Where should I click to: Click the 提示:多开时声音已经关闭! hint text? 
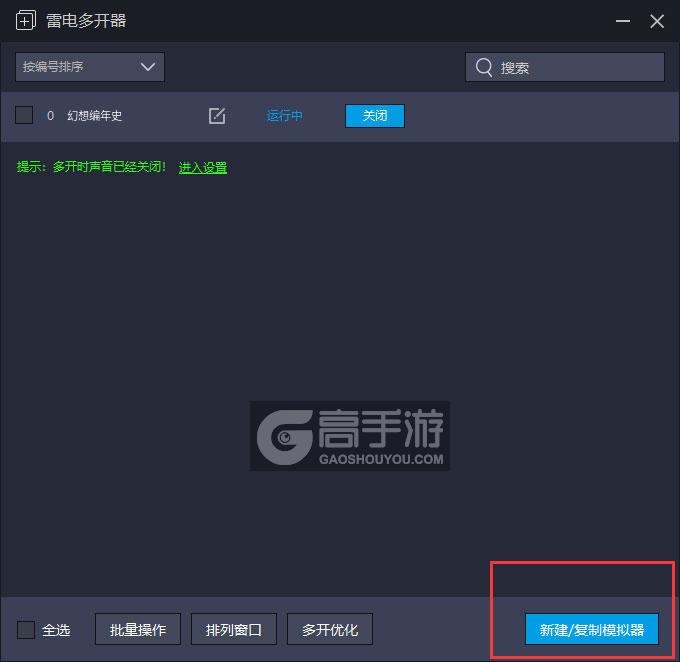[x=92, y=167]
